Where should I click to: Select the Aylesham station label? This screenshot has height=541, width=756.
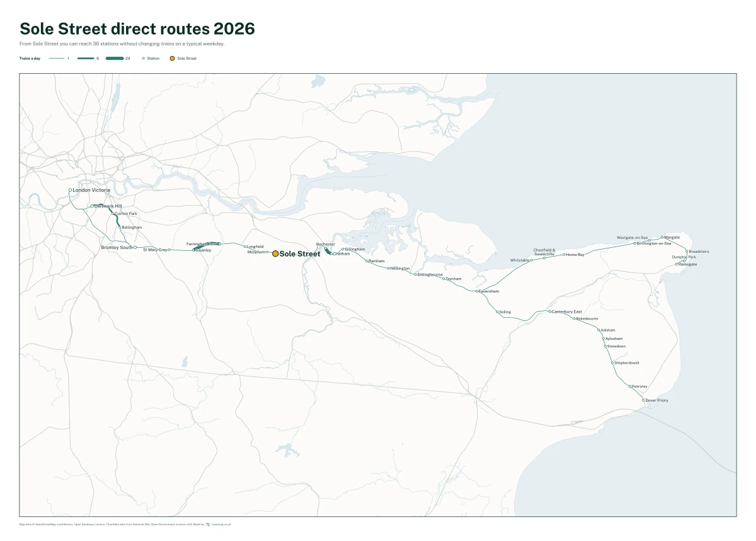(x=614, y=339)
